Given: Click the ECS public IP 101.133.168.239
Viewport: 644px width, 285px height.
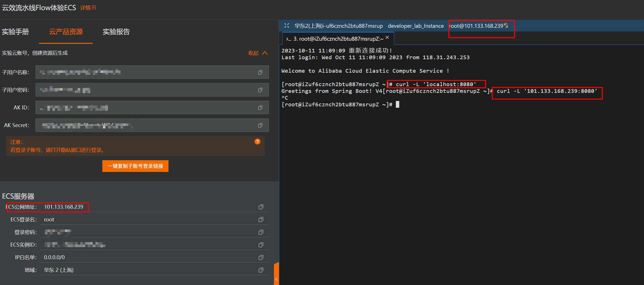Looking at the screenshot, I should click(x=64, y=207).
